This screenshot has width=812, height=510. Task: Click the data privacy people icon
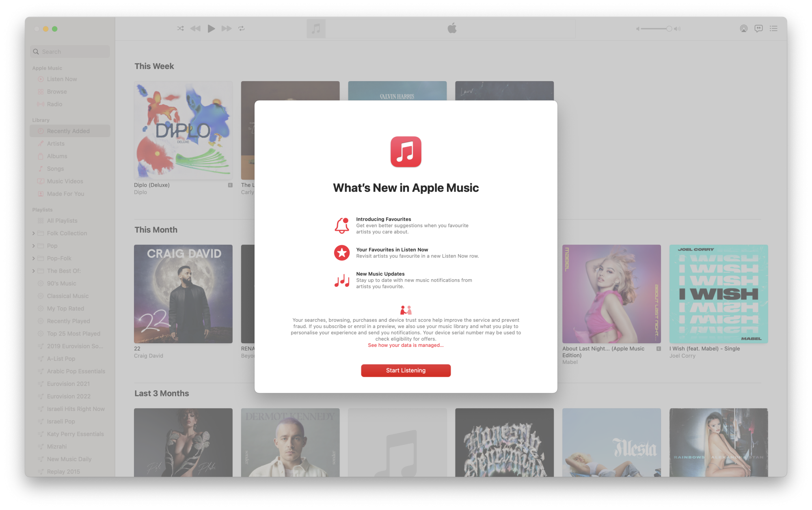tap(406, 310)
